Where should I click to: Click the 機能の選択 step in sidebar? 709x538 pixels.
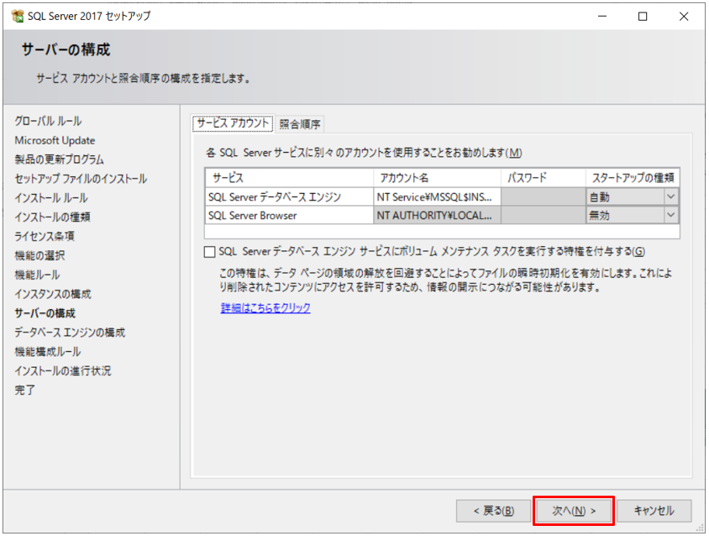(40, 255)
